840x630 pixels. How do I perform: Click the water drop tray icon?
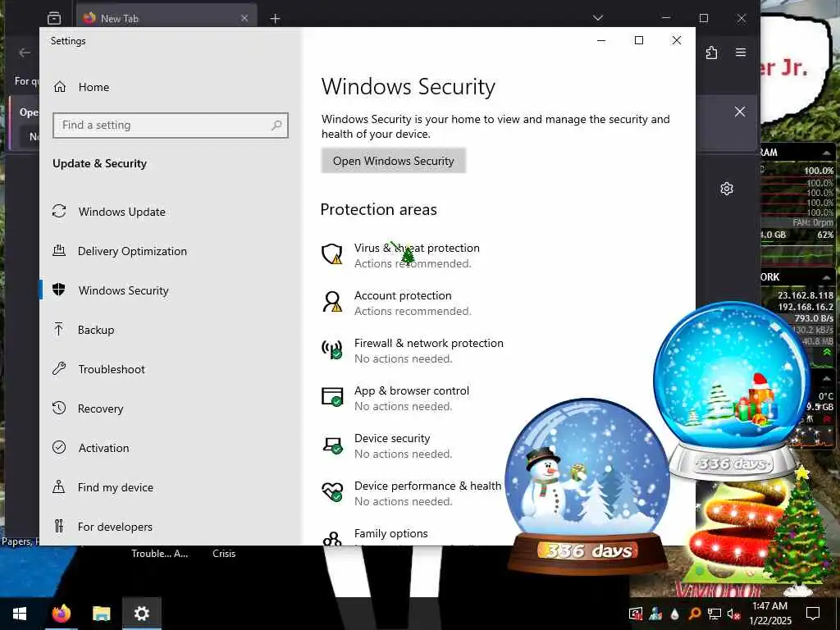[x=674, y=614]
